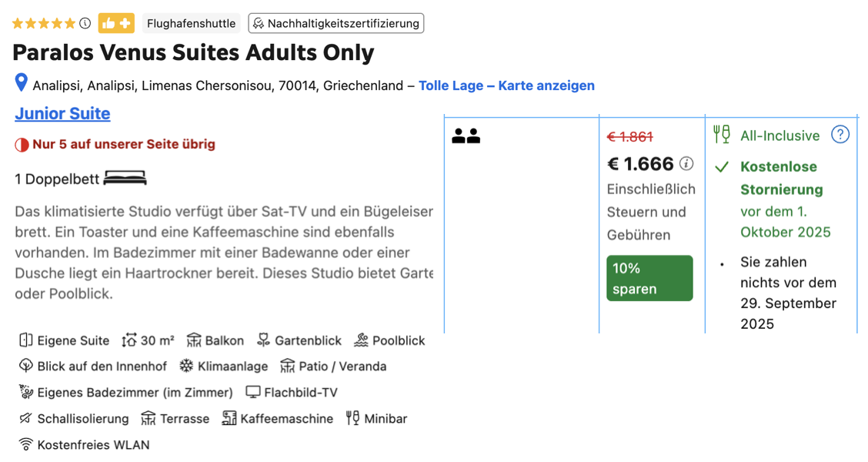The width and height of the screenshot is (868, 462).
Task: Click the star rating info icon
Action: click(85, 23)
